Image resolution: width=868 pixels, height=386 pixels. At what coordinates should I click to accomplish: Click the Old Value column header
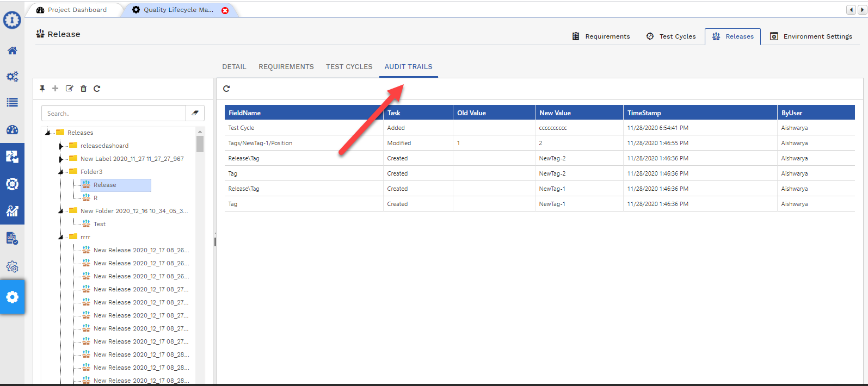click(494, 113)
